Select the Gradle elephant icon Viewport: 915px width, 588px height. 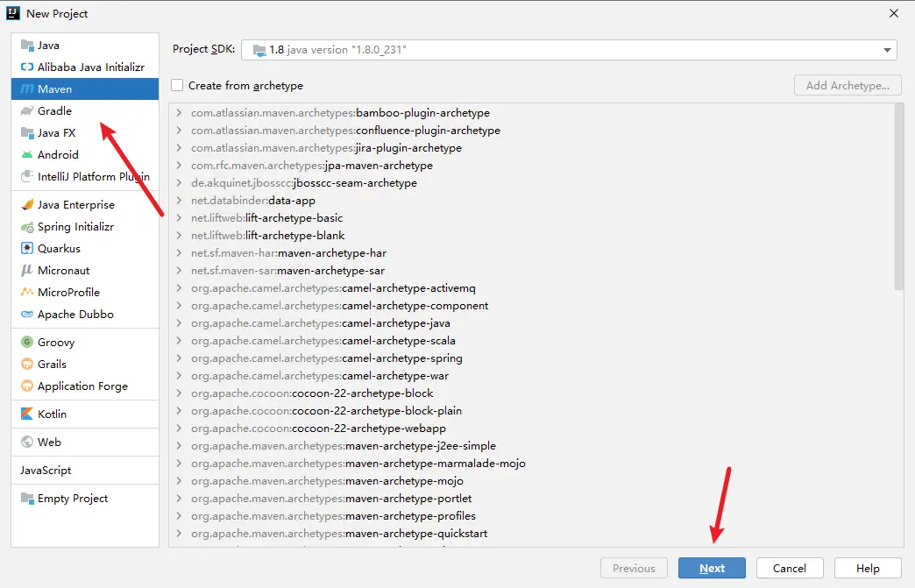(x=27, y=110)
